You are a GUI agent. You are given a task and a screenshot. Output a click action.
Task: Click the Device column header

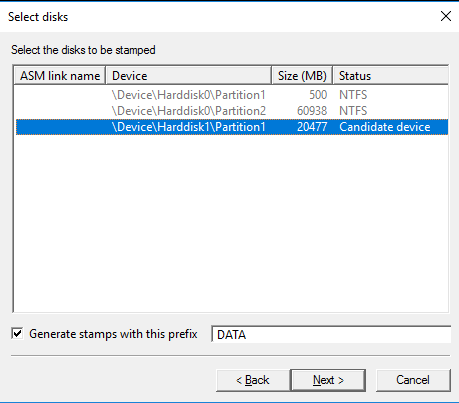[189, 76]
